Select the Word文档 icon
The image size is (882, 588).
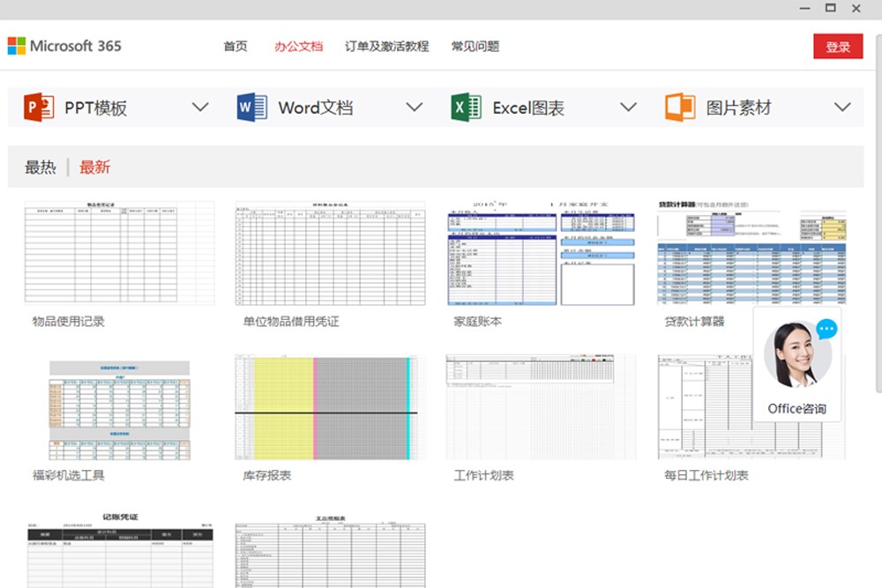pyautogui.click(x=252, y=106)
